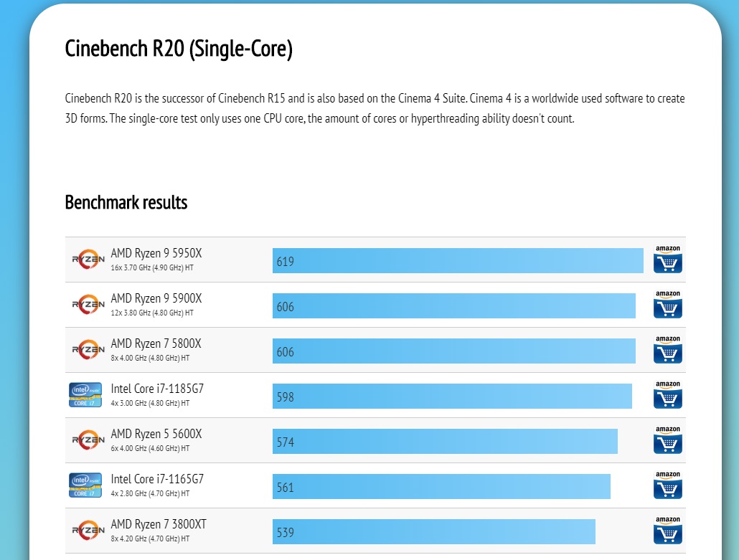Screen dimensions: 739x560
Task: Click the 539 score benchmark bar
Action: pyautogui.click(x=434, y=532)
